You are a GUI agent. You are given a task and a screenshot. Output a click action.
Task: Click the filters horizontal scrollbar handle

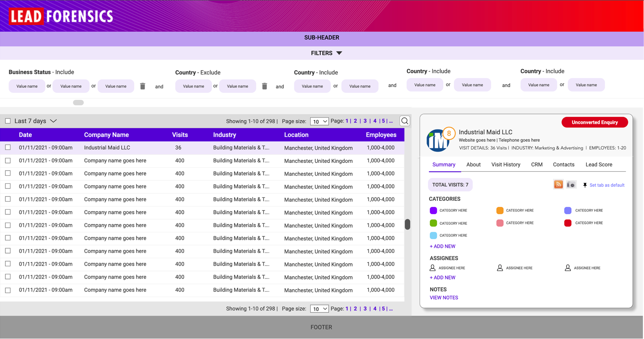click(x=78, y=103)
